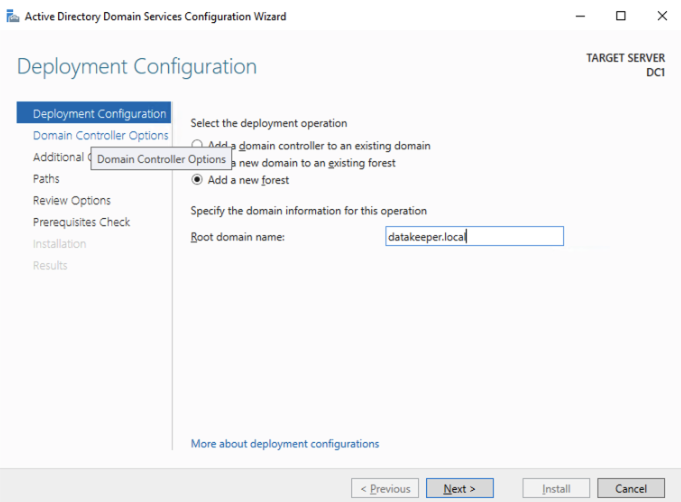The image size is (681, 502).
Task: Select the Paths step in sidebar
Action: click(46, 179)
